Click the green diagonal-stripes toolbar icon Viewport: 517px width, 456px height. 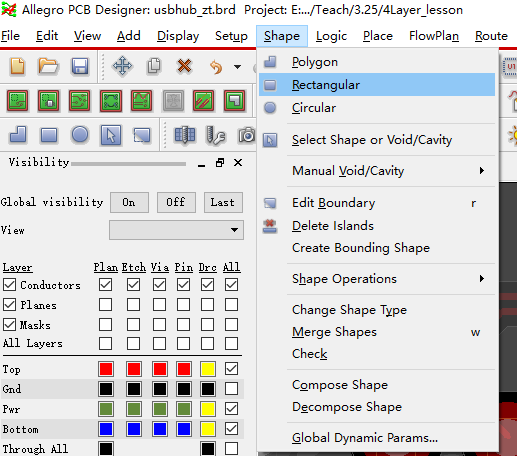[x=204, y=100]
